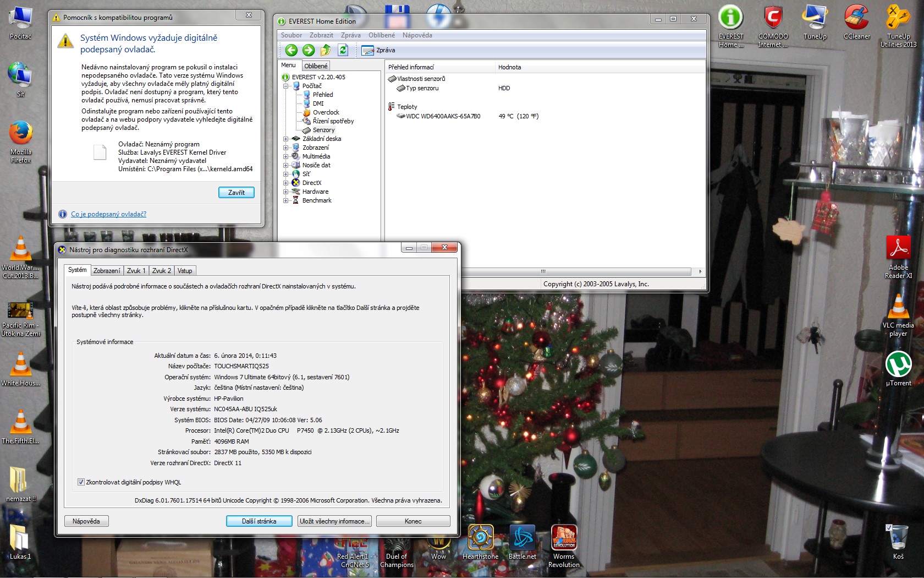924x578 pixels.
Task: Open the Zpráva report button in EVEREST toolbar
Action: click(378, 50)
